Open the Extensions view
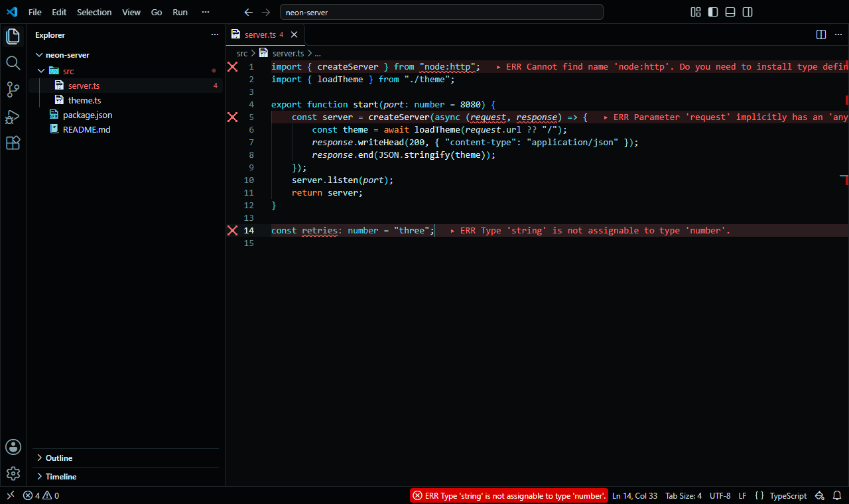The width and height of the screenshot is (849, 504). pyautogui.click(x=13, y=143)
